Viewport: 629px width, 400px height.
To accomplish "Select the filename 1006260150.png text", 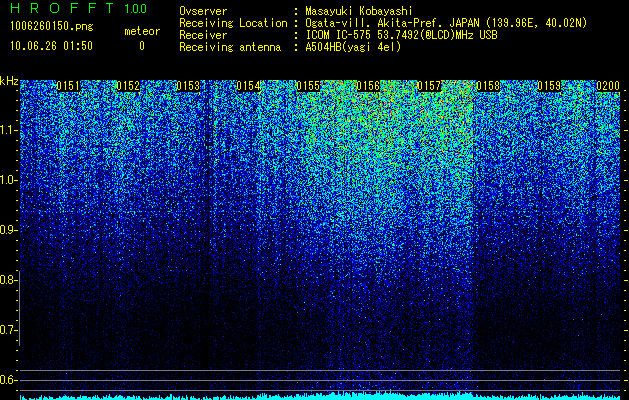I will (52, 26).
